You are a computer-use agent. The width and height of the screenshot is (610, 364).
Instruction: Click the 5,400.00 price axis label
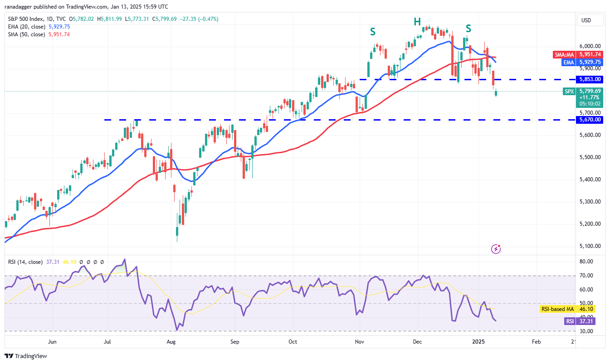590,180
